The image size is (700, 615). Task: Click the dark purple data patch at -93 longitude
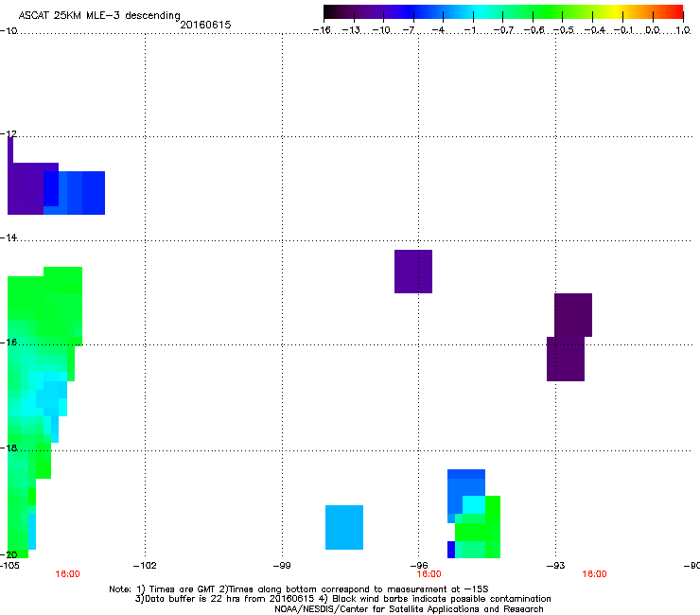(569, 337)
